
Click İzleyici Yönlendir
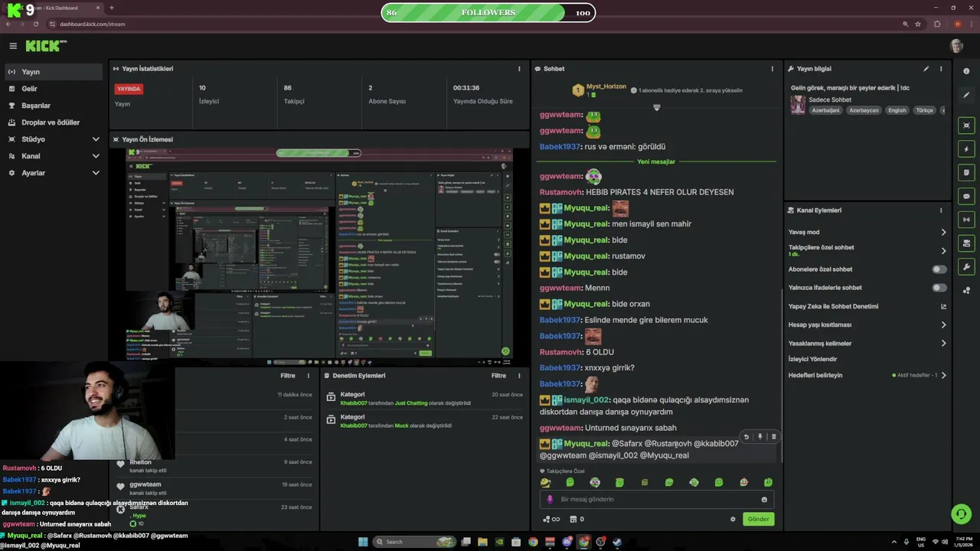(x=812, y=359)
